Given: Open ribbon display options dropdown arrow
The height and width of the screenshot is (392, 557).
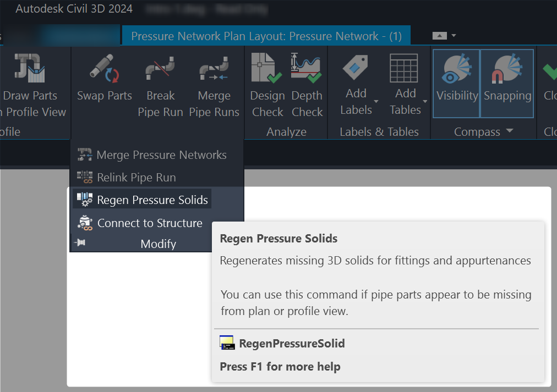Looking at the screenshot, I should point(454,36).
